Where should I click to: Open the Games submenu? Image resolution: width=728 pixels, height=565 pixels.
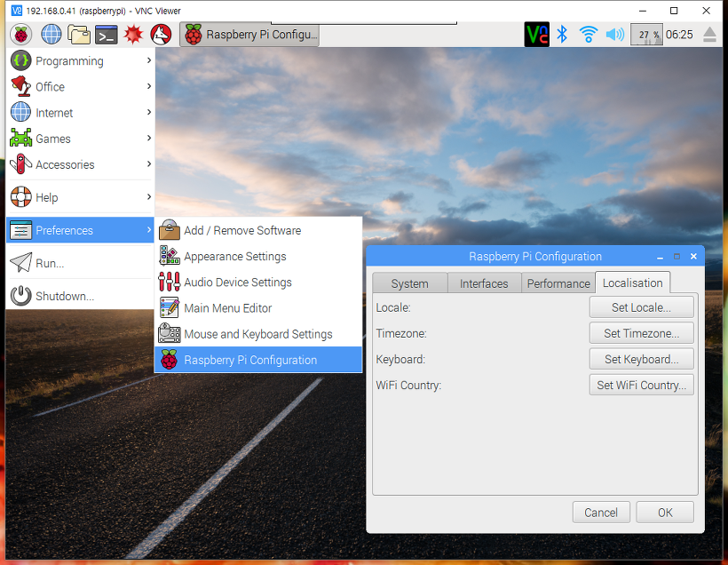80,139
